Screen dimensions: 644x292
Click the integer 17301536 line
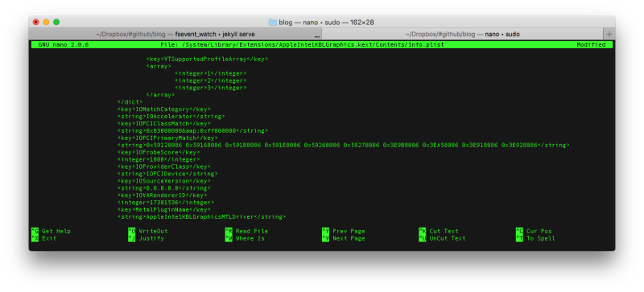tap(166, 203)
